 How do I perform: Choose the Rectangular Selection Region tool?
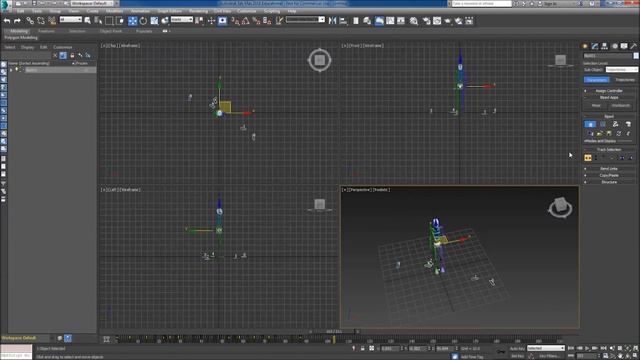point(109,21)
